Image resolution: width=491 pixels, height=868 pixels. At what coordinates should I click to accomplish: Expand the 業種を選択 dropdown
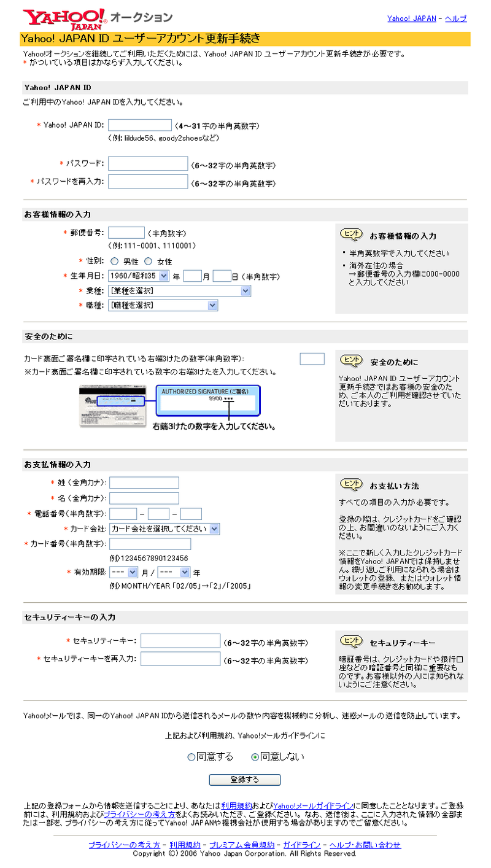(x=180, y=290)
